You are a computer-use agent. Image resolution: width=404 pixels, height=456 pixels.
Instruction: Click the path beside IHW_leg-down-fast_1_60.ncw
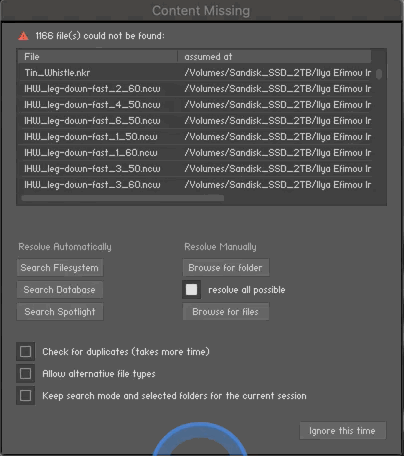pos(278,153)
